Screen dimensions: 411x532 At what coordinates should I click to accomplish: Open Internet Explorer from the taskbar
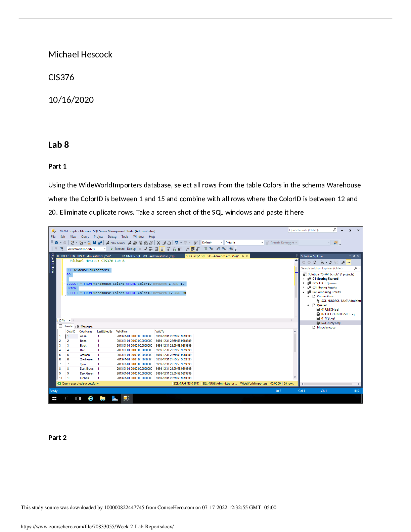90,398
